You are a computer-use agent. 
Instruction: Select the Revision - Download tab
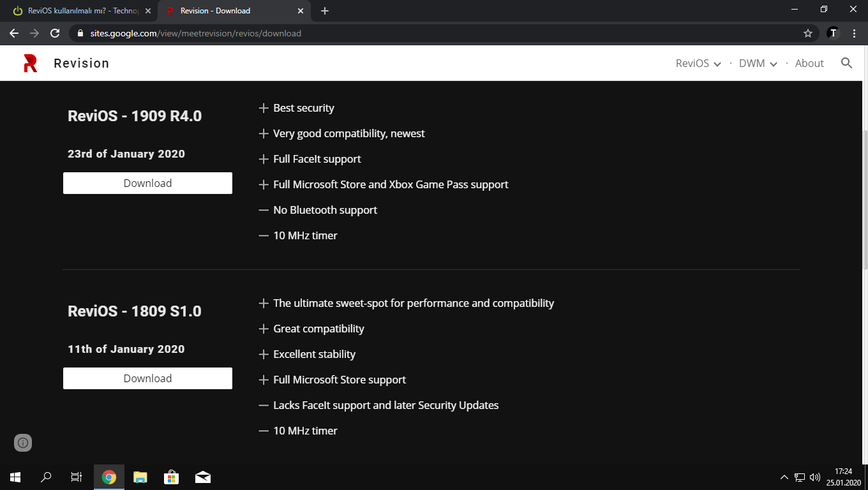(x=234, y=11)
